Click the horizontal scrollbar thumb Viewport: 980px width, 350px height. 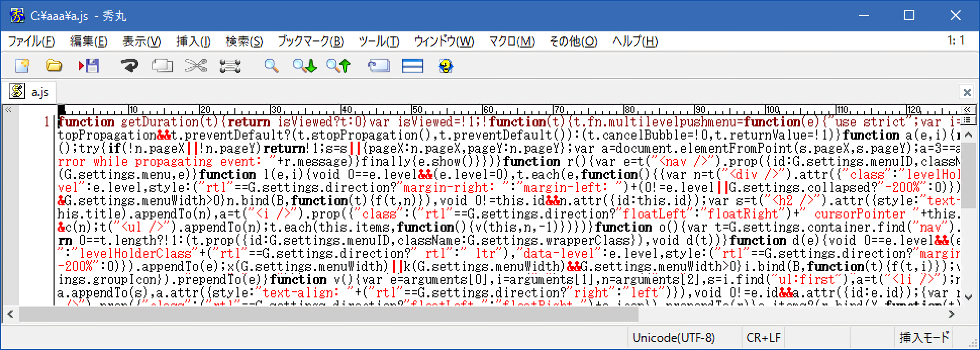(328, 314)
